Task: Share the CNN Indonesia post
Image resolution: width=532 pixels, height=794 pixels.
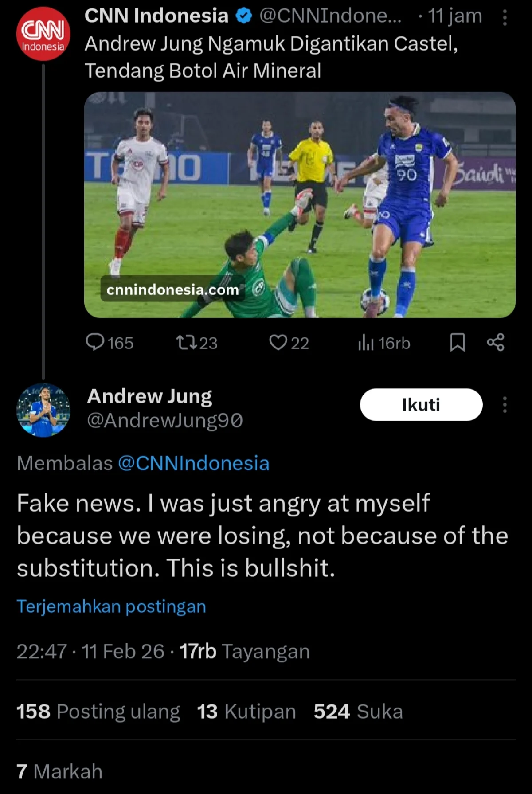Action: tap(496, 343)
